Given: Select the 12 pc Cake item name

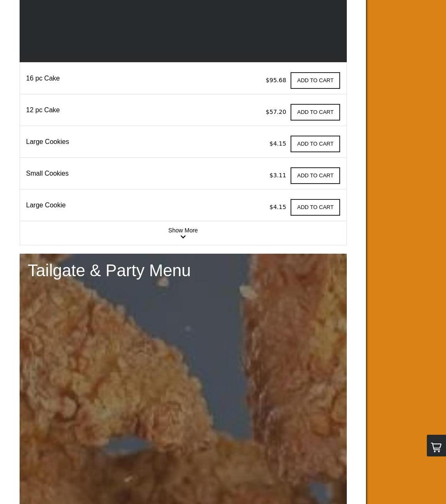Looking at the screenshot, I should pos(43,110).
